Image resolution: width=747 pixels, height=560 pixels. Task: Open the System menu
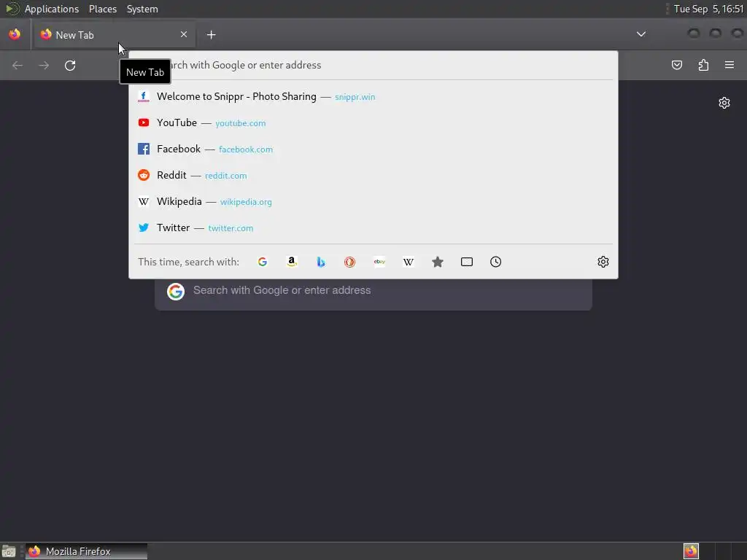(142, 9)
